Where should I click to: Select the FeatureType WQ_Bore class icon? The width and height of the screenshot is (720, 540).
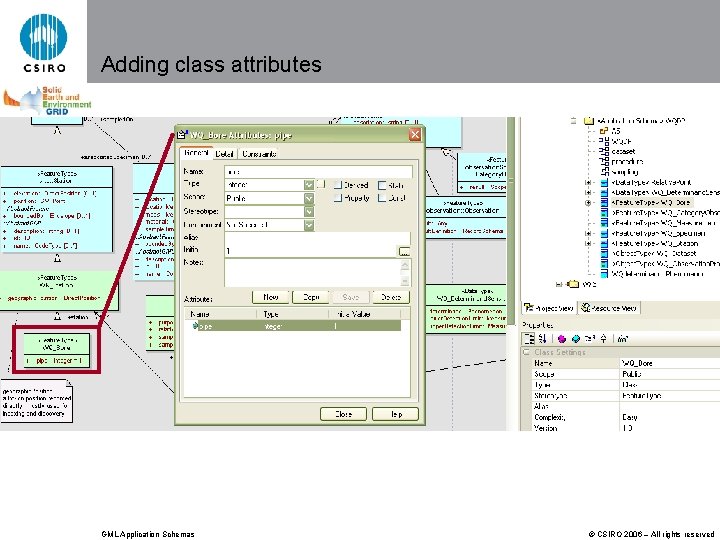[604, 202]
